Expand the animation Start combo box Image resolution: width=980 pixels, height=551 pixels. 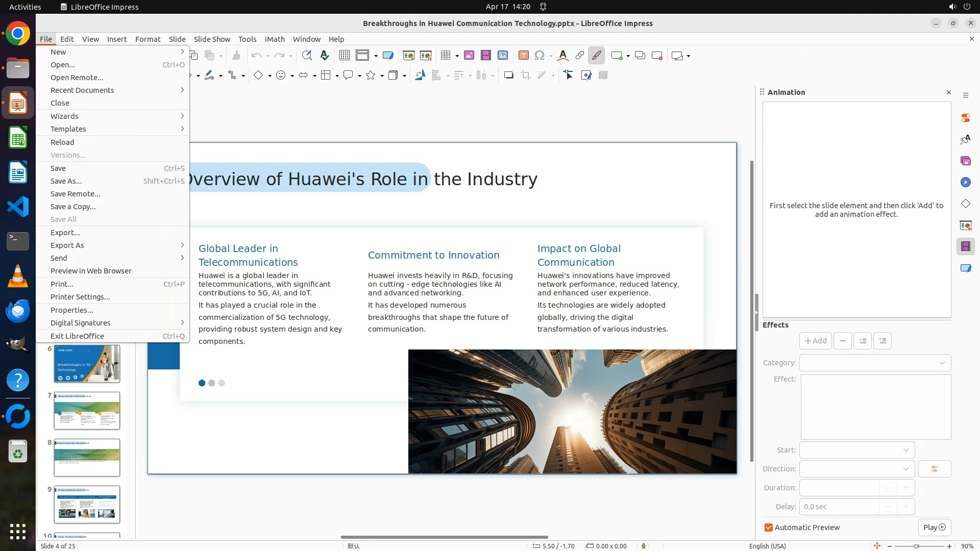coord(856,450)
